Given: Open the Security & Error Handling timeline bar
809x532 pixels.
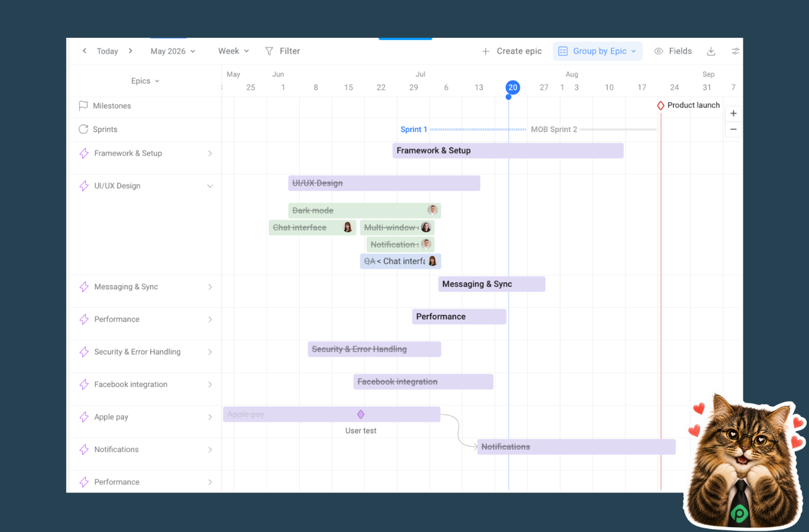Looking at the screenshot, I should point(374,349).
